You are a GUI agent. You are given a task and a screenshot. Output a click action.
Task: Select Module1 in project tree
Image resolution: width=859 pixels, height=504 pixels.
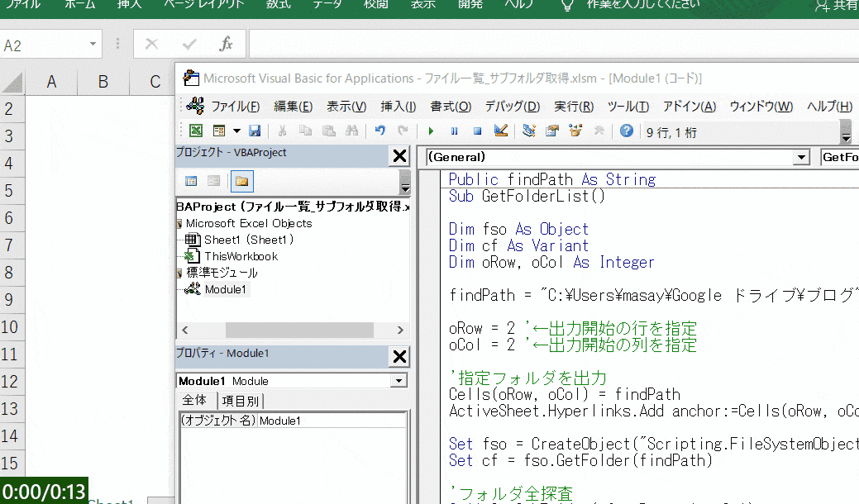pos(225,289)
